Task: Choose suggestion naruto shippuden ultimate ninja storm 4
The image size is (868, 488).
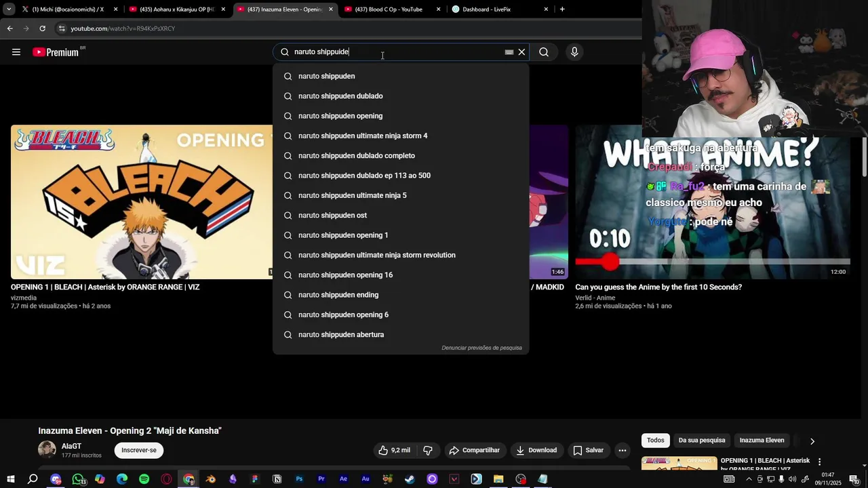Action: [401, 136]
